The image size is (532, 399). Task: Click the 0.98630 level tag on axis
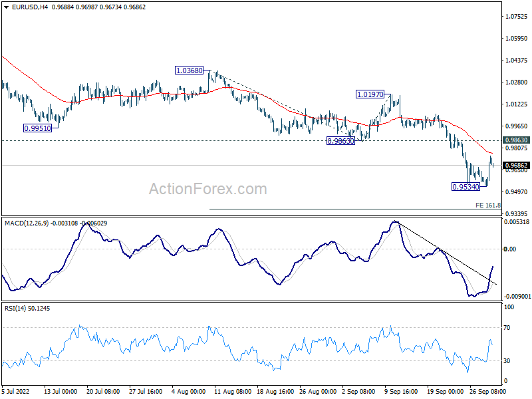click(517, 140)
